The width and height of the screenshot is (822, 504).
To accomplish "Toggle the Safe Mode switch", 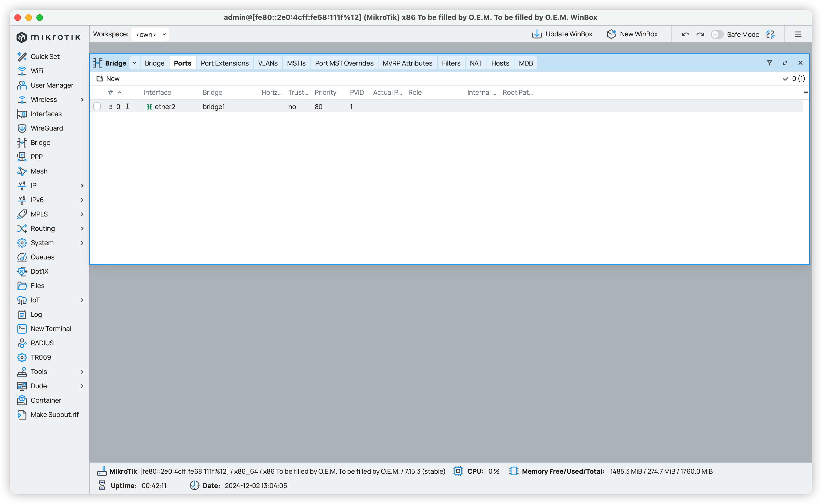I will coord(717,34).
